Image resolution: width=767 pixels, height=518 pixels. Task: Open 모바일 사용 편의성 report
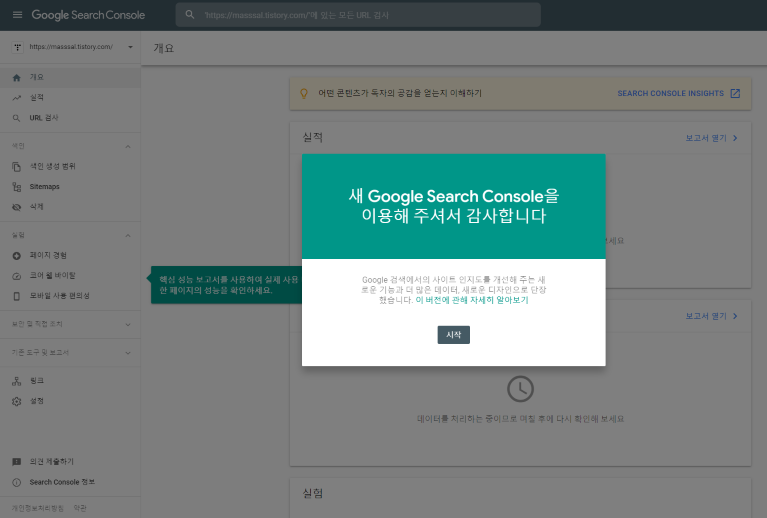tap(70, 295)
